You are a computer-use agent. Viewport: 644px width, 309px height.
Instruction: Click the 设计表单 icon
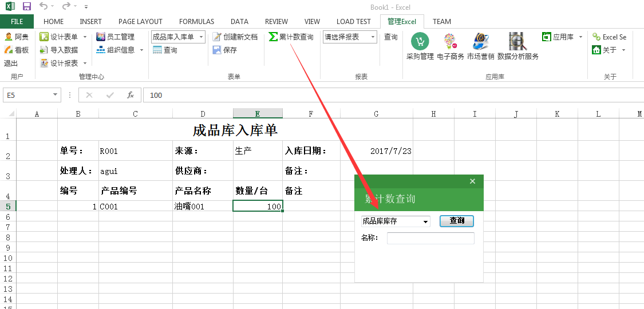[44, 37]
